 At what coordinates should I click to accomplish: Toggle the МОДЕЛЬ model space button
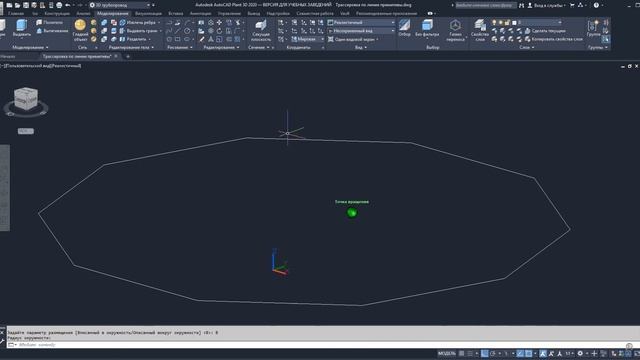pyautogui.click(x=447, y=353)
